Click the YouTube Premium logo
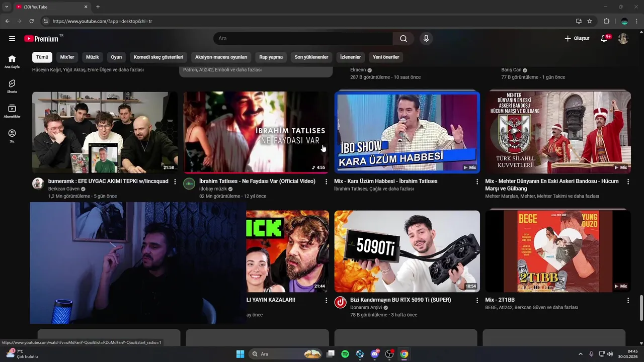 41,39
